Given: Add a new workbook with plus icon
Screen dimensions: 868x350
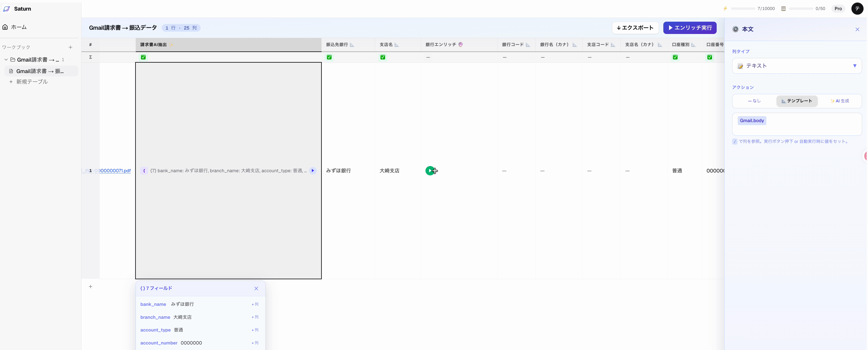Looking at the screenshot, I should click(70, 48).
